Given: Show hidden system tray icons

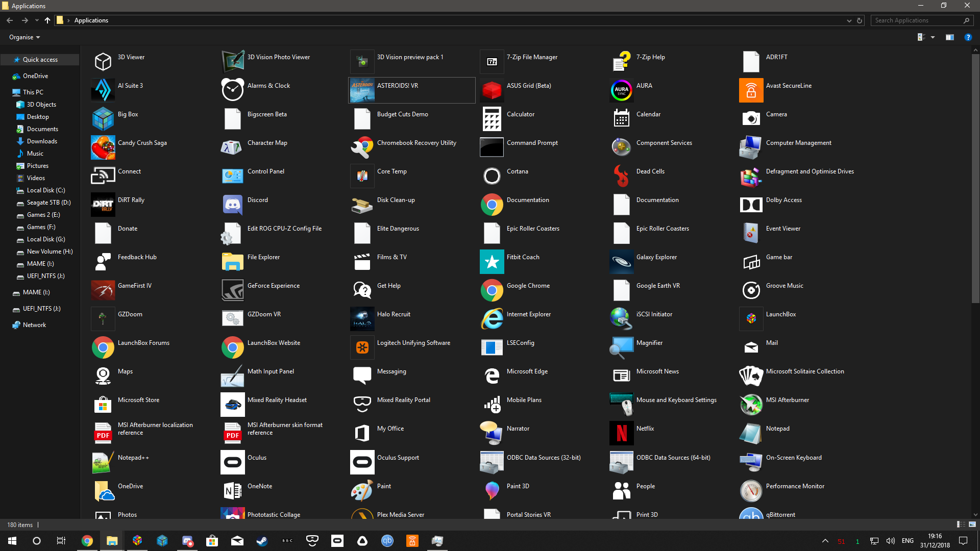Looking at the screenshot, I should (x=825, y=541).
